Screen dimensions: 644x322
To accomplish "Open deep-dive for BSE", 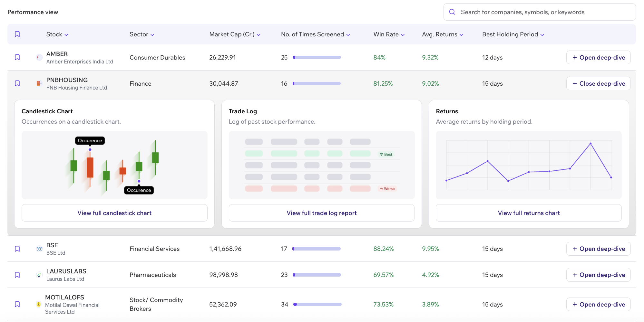I will pos(598,249).
